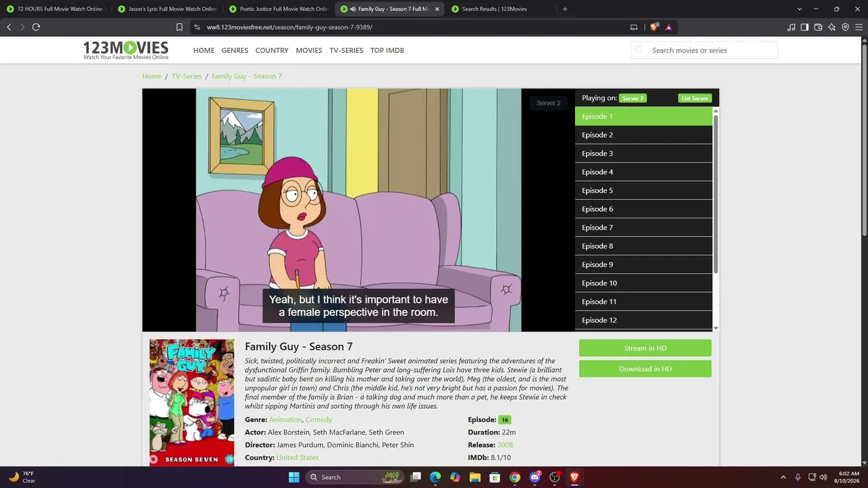Select Episode 5 from the episode list
Viewport: 868px width, 488px height.
644,190
